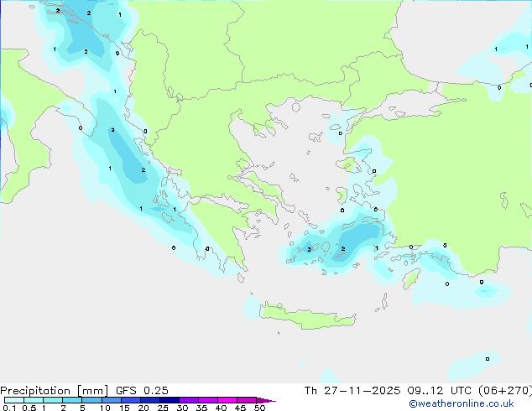Click the '15' legend scale label
This screenshot has height=411, width=532.
click(x=124, y=408)
